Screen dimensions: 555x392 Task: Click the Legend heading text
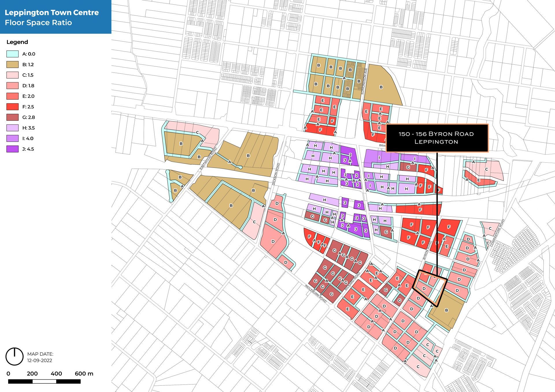(17, 42)
